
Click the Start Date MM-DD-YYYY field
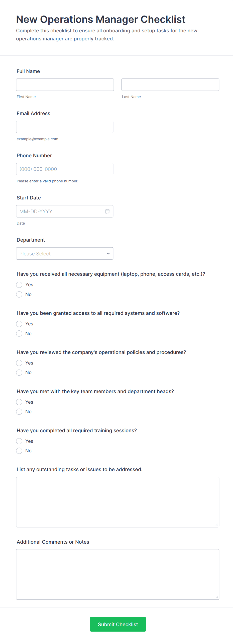60,211
